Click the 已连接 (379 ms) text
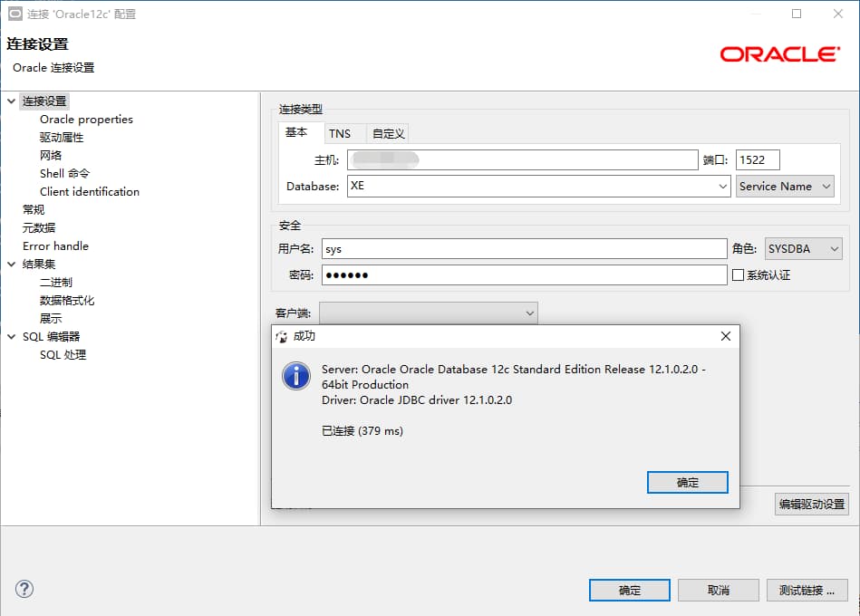The width and height of the screenshot is (860, 616). coord(362,431)
